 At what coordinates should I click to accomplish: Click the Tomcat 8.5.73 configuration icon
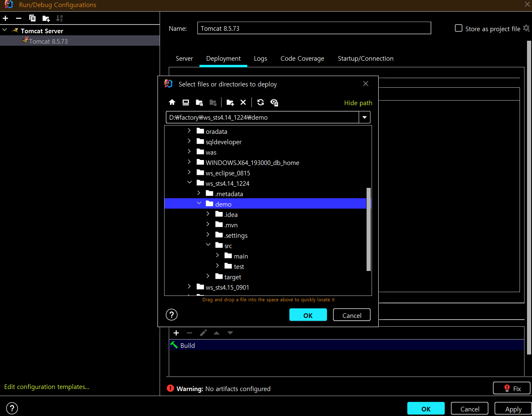pos(25,40)
